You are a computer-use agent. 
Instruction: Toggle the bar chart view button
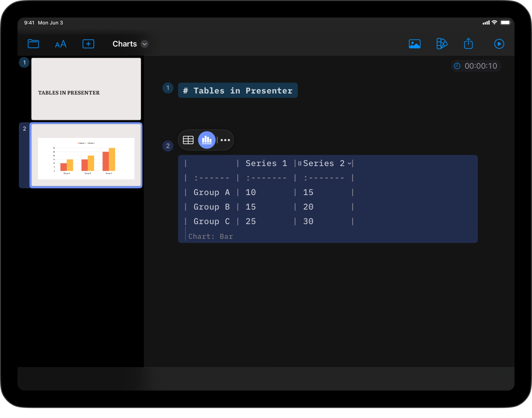pos(207,140)
